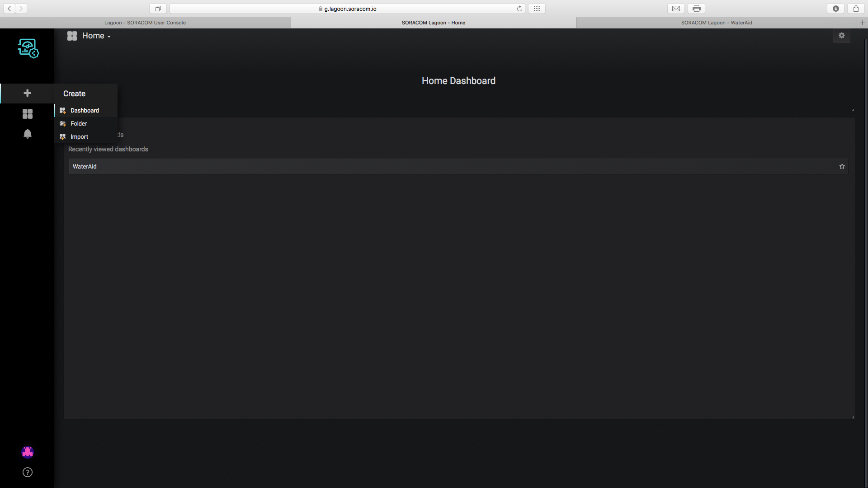Image resolution: width=868 pixels, height=488 pixels.
Task: Open the Safari downloads icon
Action: (835, 9)
